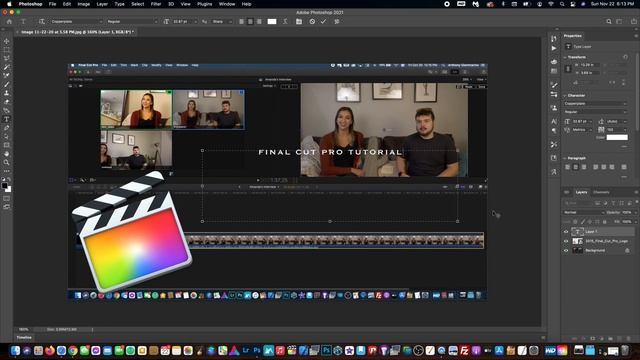640x360 pixels.
Task: Open the warped text icon
Action: 285,22
